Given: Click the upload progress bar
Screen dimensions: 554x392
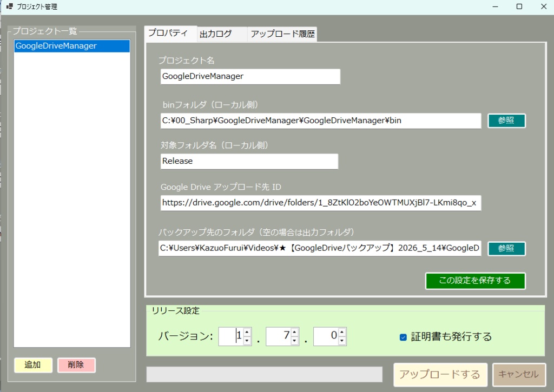Looking at the screenshot, I should click(264, 374).
